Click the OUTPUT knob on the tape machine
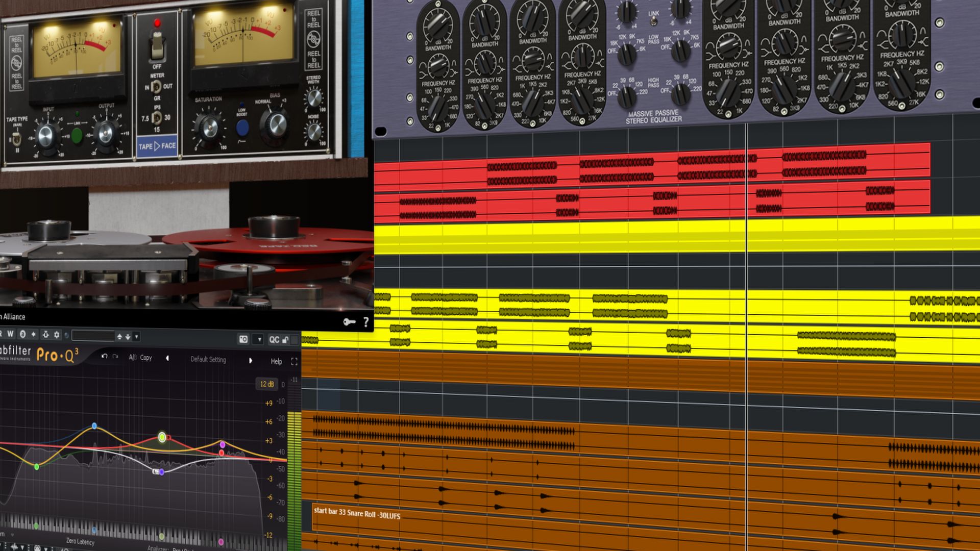Viewport: 980px width, 551px height. pos(106,134)
